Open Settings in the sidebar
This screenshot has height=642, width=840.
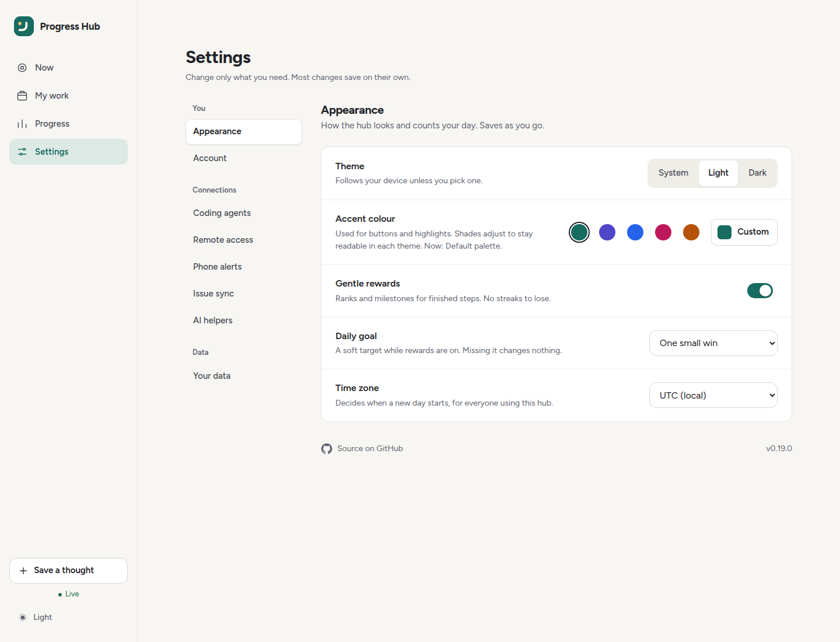pos(68,152)
